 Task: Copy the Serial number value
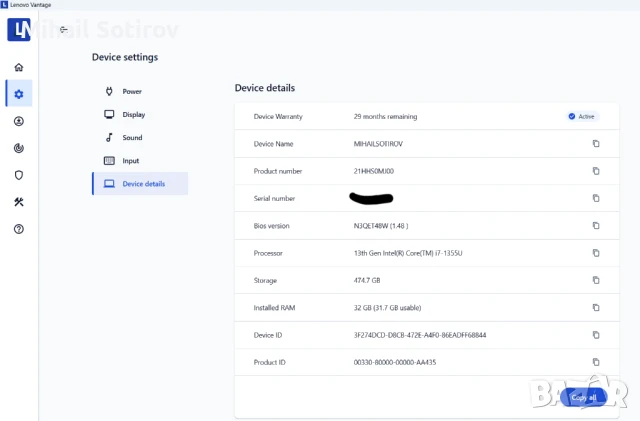[x=596, y=198]
